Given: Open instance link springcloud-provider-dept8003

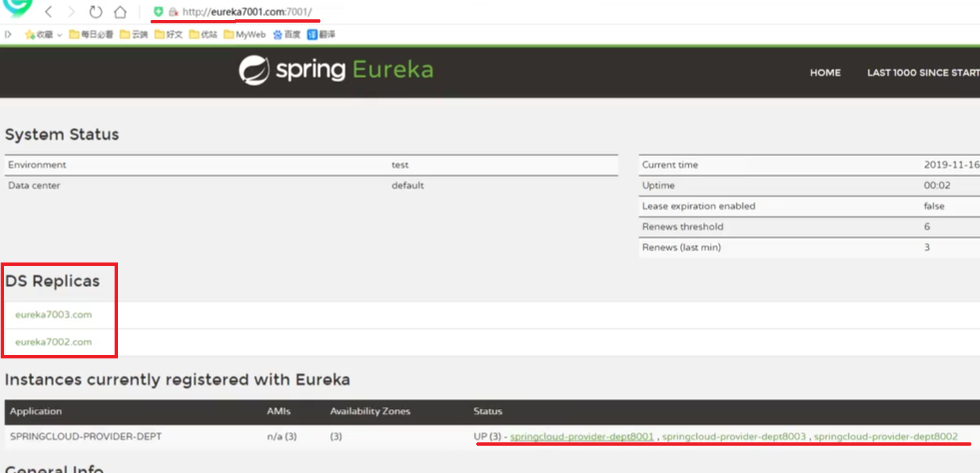Looking at the screenshot, I should 734,436.
